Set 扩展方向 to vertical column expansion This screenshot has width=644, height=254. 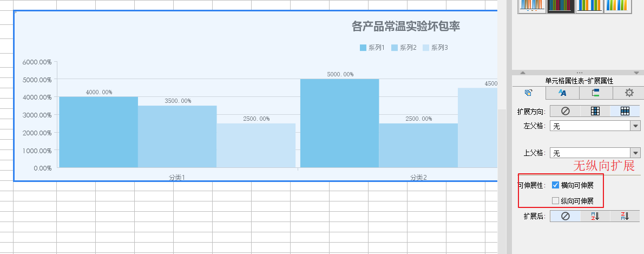point(595,111)
